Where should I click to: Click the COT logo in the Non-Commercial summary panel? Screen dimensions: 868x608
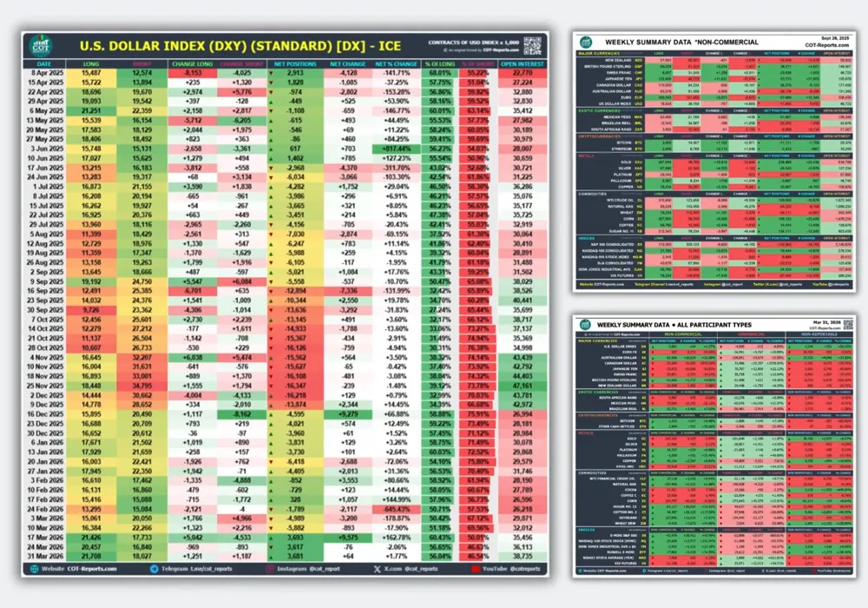[586, 42]
